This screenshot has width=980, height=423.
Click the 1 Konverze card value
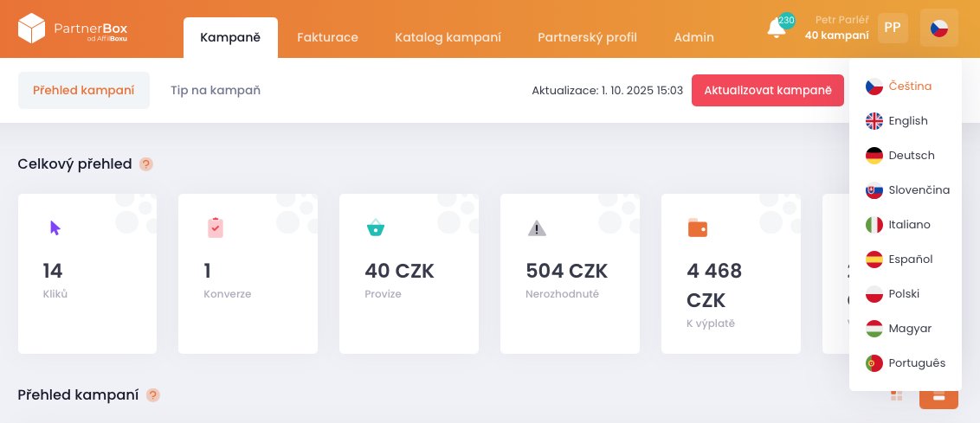click(x=208, y=271)
